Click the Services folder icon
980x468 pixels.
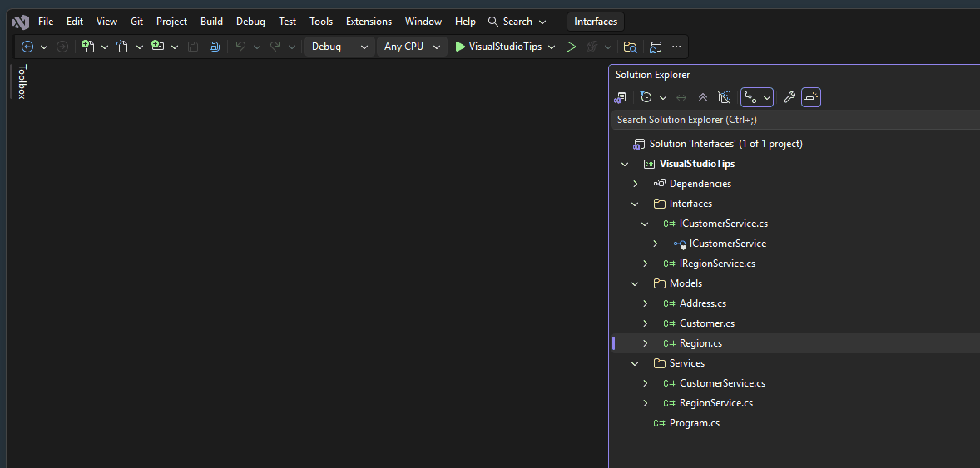click(659, 363)
